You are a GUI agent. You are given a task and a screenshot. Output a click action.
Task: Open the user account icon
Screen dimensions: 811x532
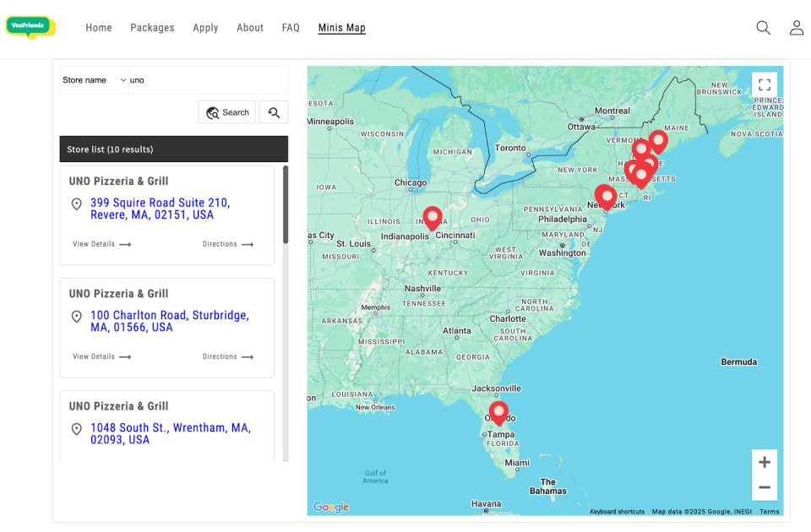796,28
